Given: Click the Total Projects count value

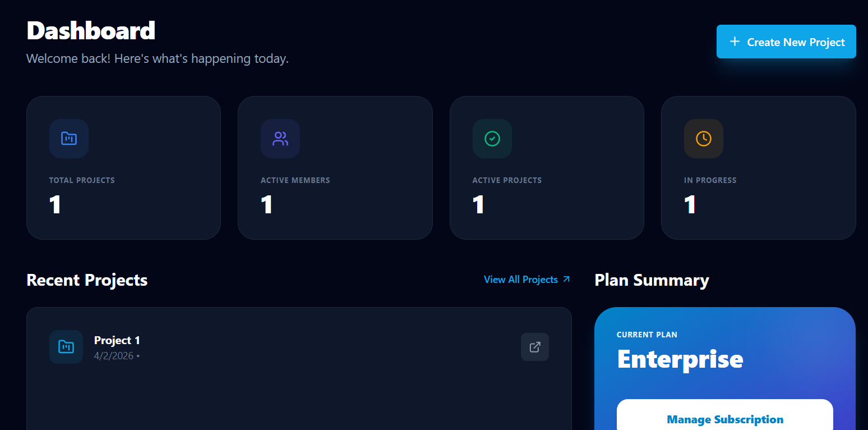Looking at the screenshot, I should pos(55,204).
